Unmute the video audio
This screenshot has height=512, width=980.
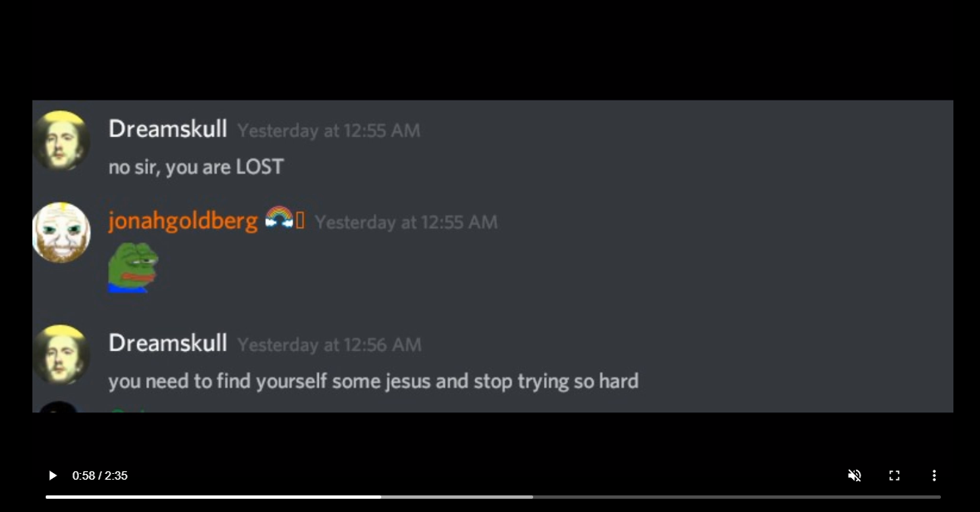855,475
